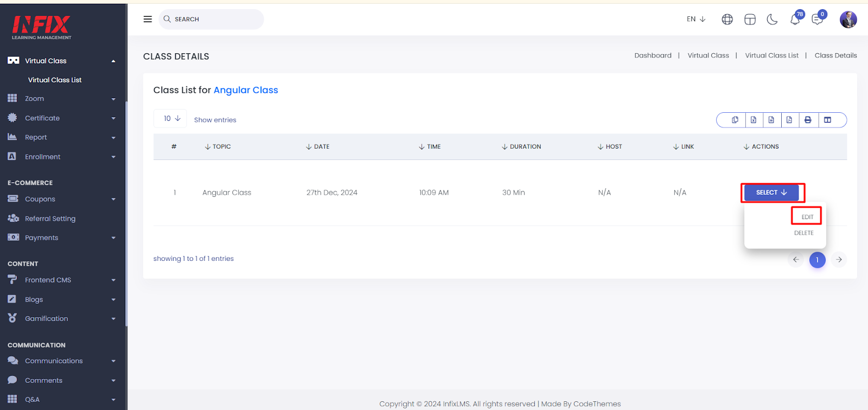868x410 pixels.
Task: Select Edit from the actions menu
Action: click(807, 217)
